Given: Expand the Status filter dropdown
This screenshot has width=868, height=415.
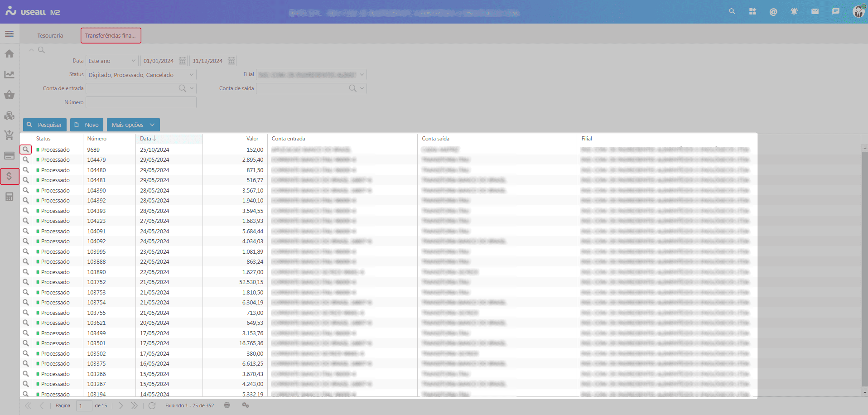Looking at the screenshot, I should 192,75.
